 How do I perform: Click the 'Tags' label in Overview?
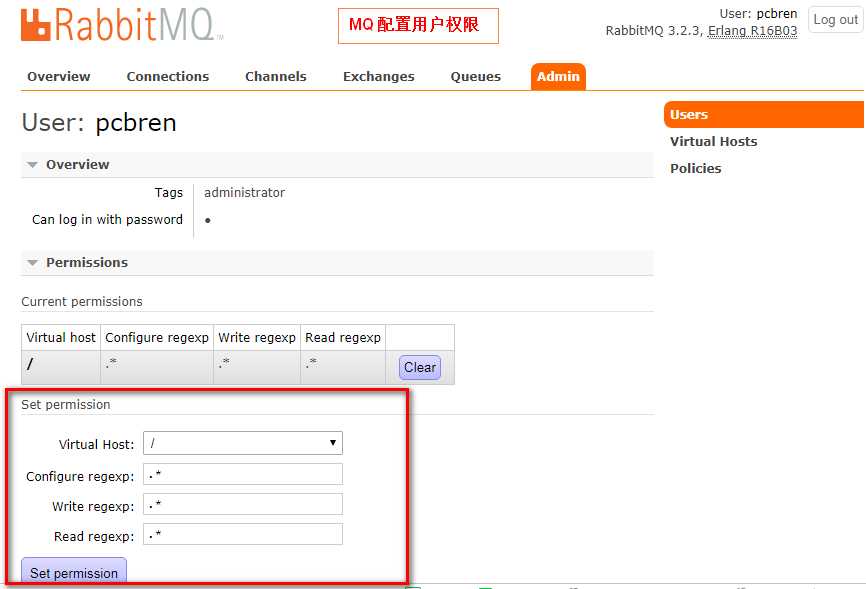168,192
